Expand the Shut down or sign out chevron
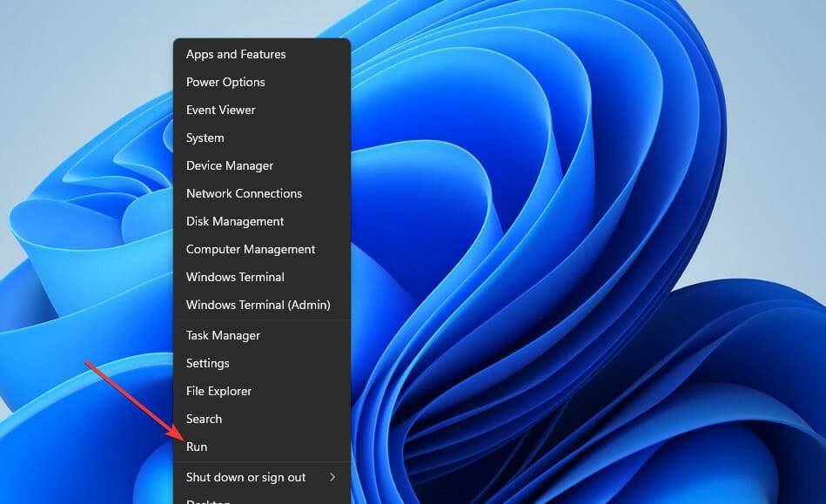Image resolution: width=826 pixels, height=504 pixels. pos(332,477)
